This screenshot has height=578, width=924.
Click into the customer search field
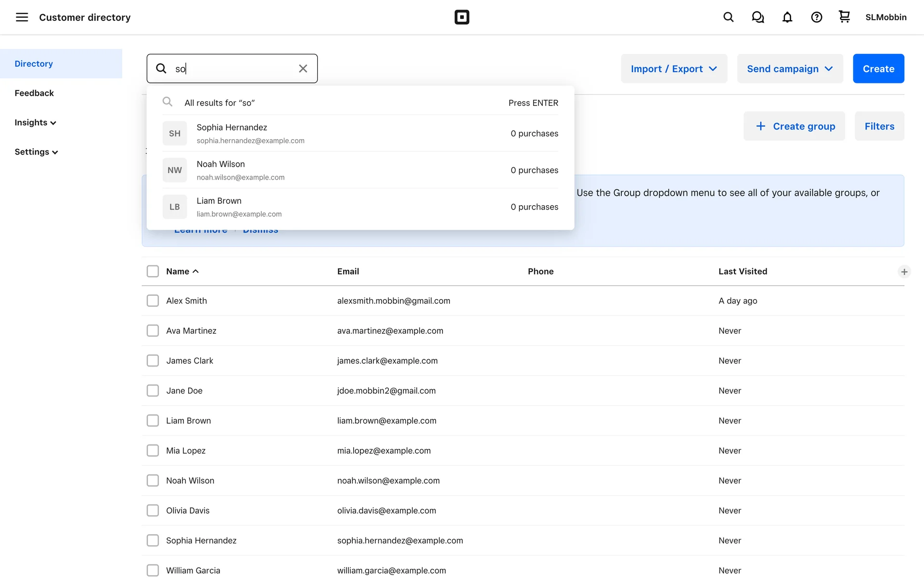[231, 68]
